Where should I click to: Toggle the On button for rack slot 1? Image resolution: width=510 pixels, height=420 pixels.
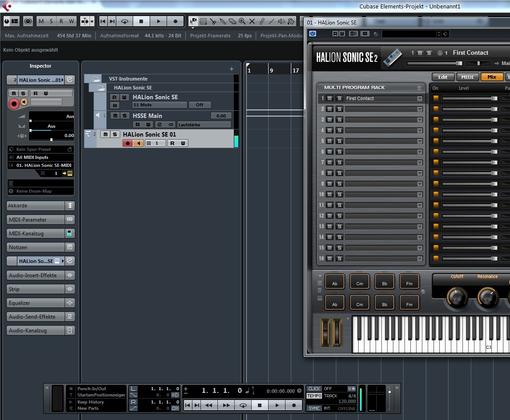pos(436,98)
